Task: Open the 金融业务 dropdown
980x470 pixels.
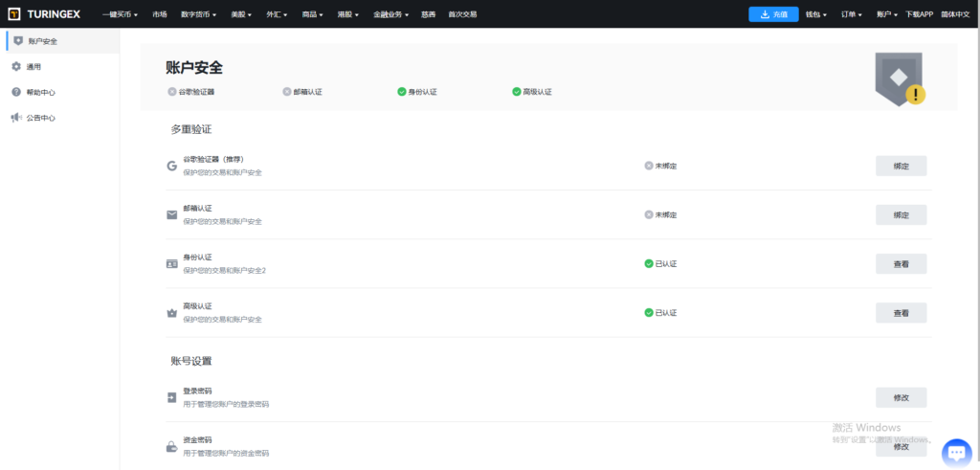Action: pos(390,14)
